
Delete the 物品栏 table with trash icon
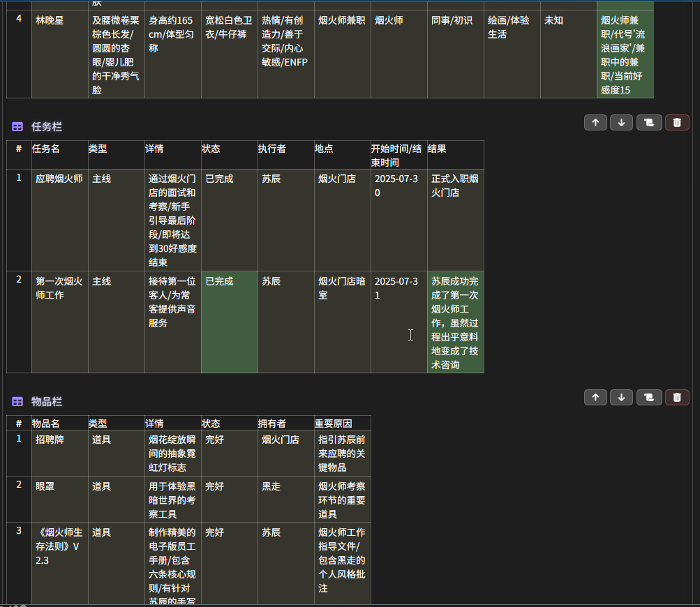(677, 398)
